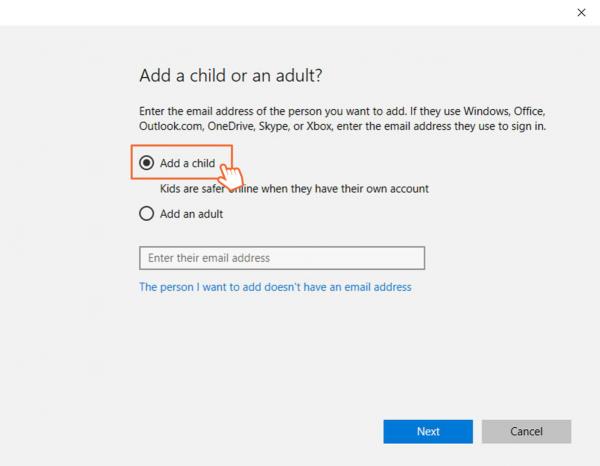Focus the email address input field
This screenshot has height=466, width=600.
(x=282, y=258)
